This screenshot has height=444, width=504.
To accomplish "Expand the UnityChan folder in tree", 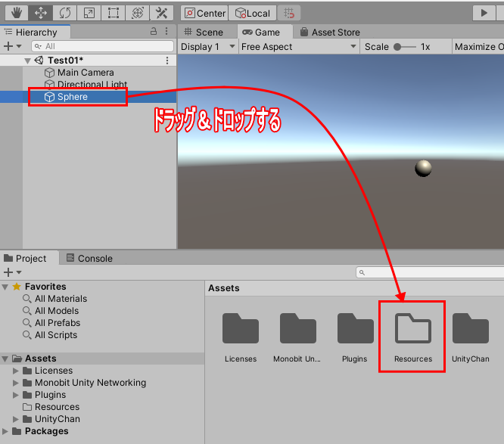I will point(15,419).
